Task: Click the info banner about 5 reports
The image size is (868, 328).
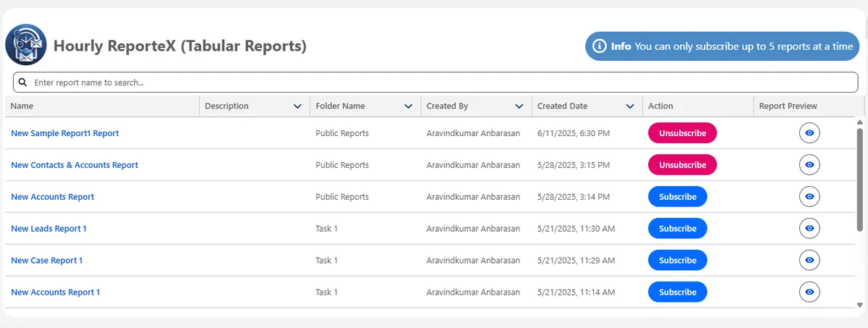Action: [722, 46]
